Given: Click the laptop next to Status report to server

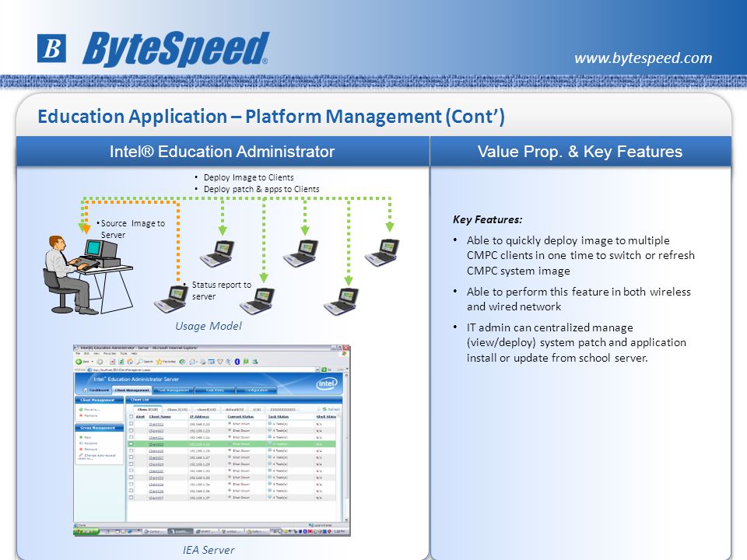Looking at the screenshot, I should (x=171, y=299).
